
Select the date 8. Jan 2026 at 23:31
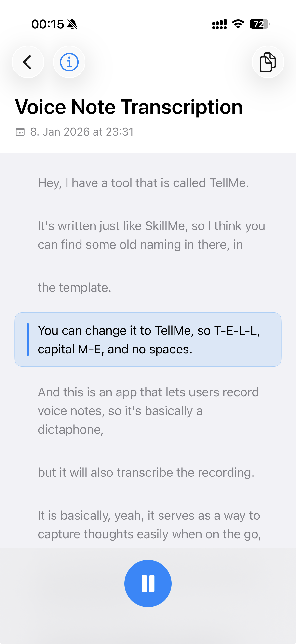[82, 131]
